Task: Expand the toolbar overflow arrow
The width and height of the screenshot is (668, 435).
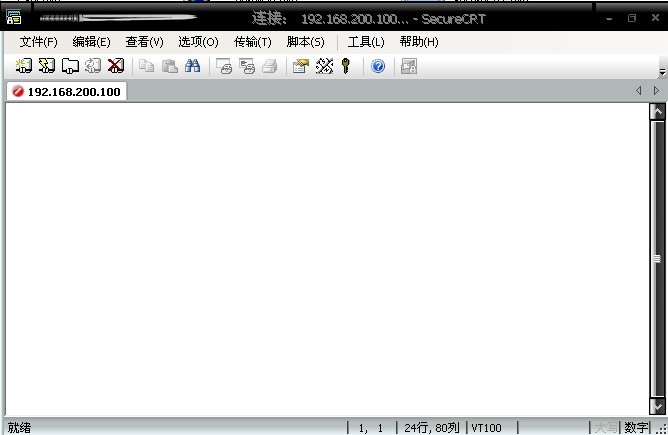Action: pos(661,72)
